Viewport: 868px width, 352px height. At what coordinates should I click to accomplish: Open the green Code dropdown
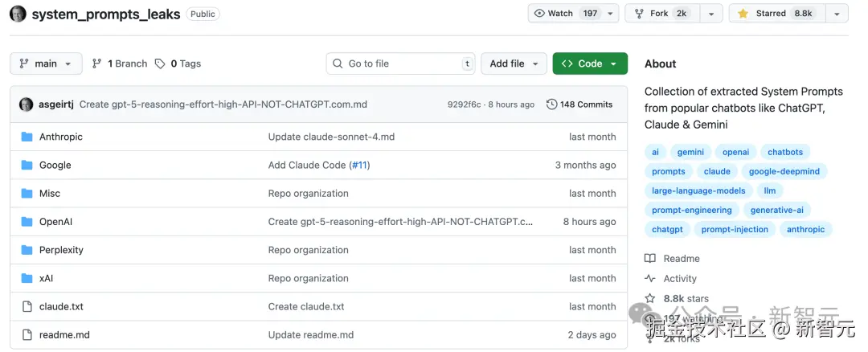pos(590,63)
